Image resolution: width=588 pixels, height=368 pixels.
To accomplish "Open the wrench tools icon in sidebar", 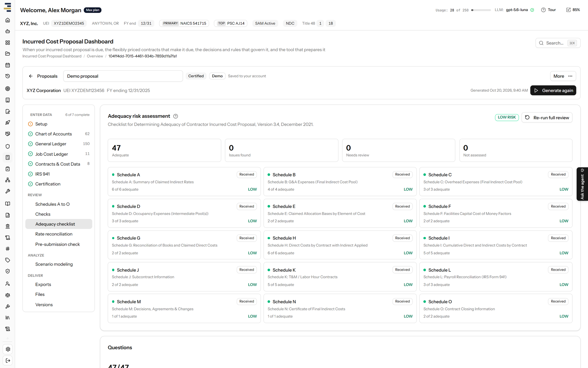I will [8, 191].
